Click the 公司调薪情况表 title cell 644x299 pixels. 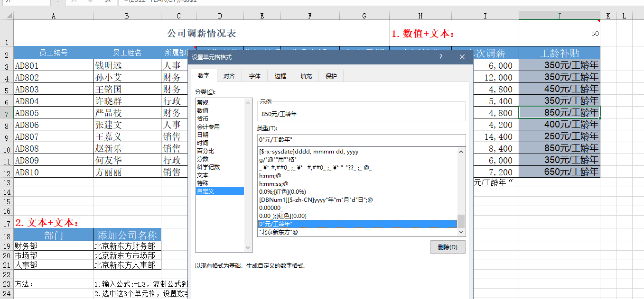201,34
